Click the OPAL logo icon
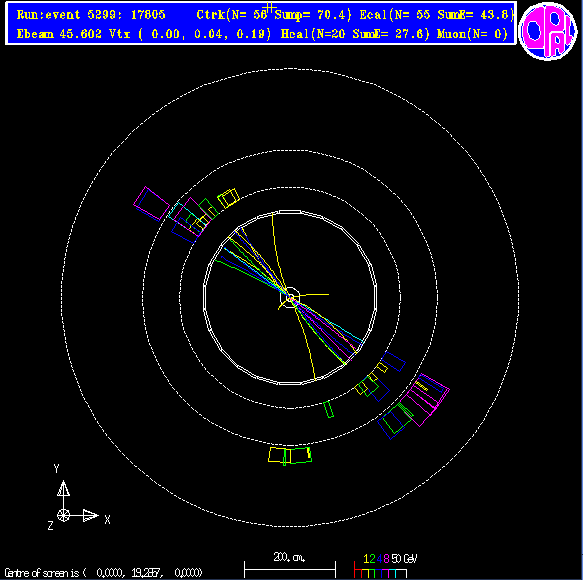The height and width of the screenshot is (580, 583). coord(548,30)
